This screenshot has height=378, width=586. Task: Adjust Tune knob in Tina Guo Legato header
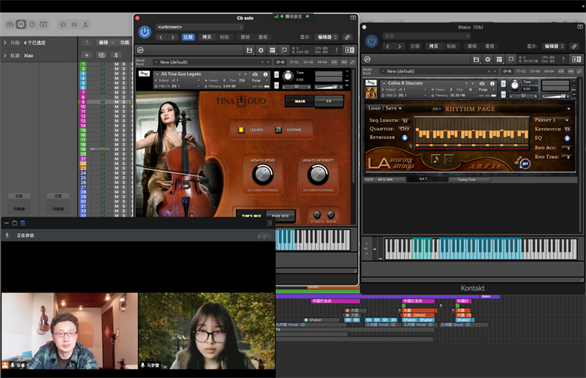point(288,76)
